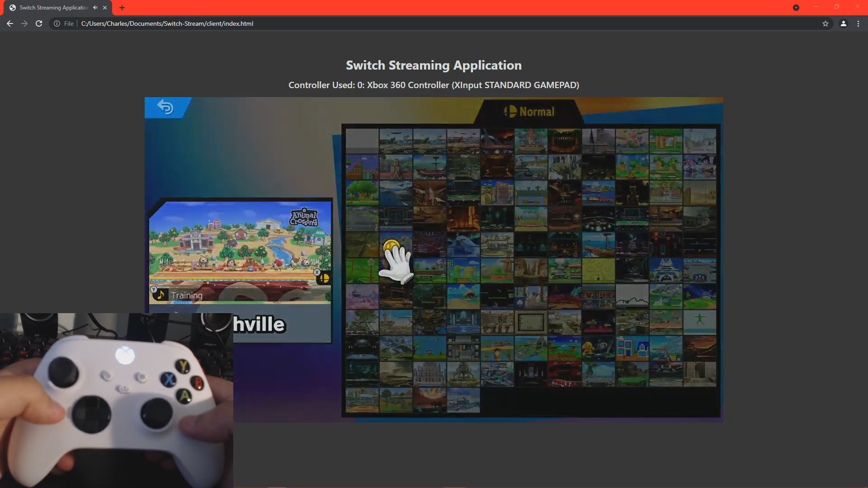Click the Training music label
The image size is (868, 488).
[187, 296]
